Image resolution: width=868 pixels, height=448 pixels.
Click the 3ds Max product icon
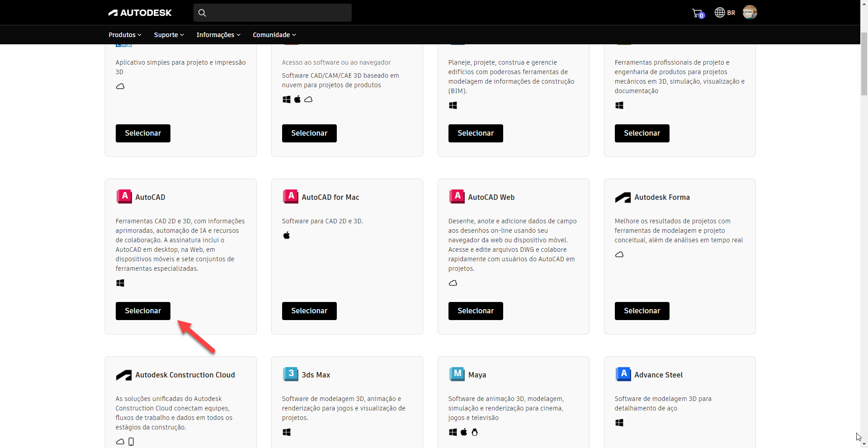click(x=290, y=374)
